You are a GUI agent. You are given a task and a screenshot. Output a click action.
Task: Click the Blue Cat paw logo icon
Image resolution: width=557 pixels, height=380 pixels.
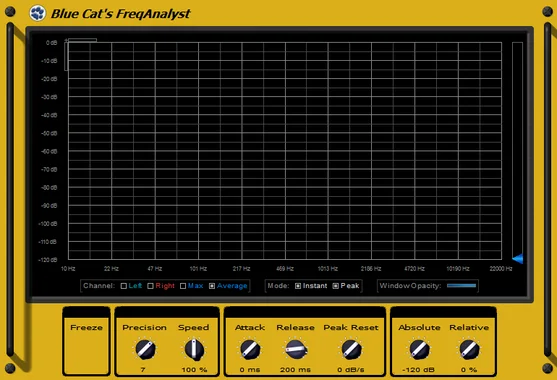[x=37, y=13]
